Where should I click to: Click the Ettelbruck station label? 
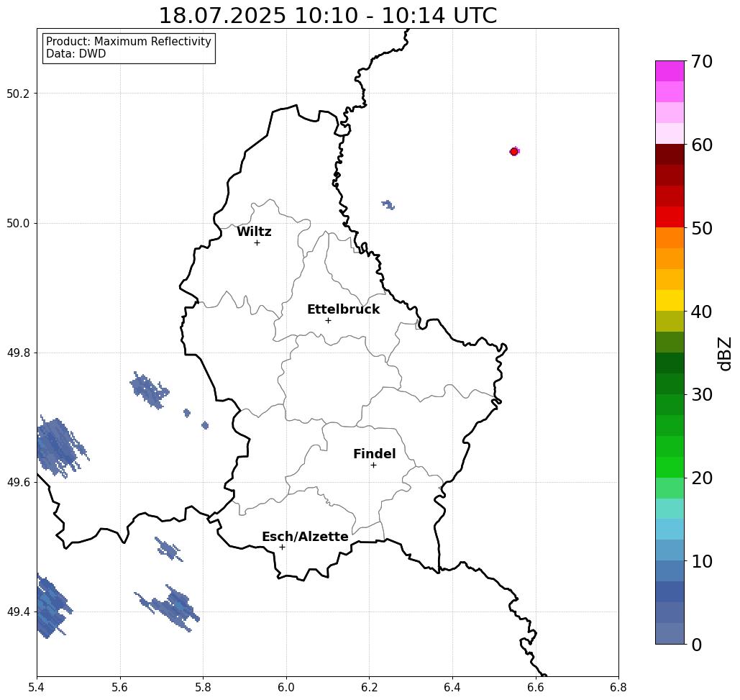[343, 309]
